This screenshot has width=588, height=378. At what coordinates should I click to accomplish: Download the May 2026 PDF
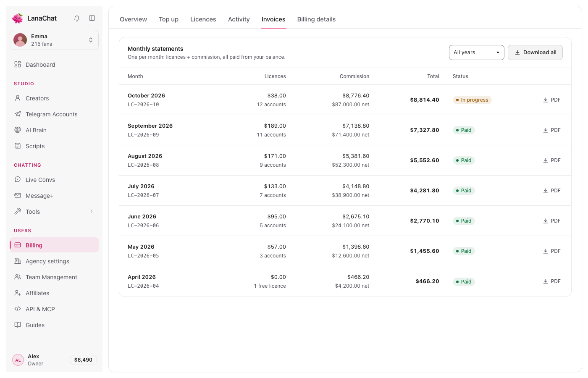pyautogui.click(x=552, y=251)
